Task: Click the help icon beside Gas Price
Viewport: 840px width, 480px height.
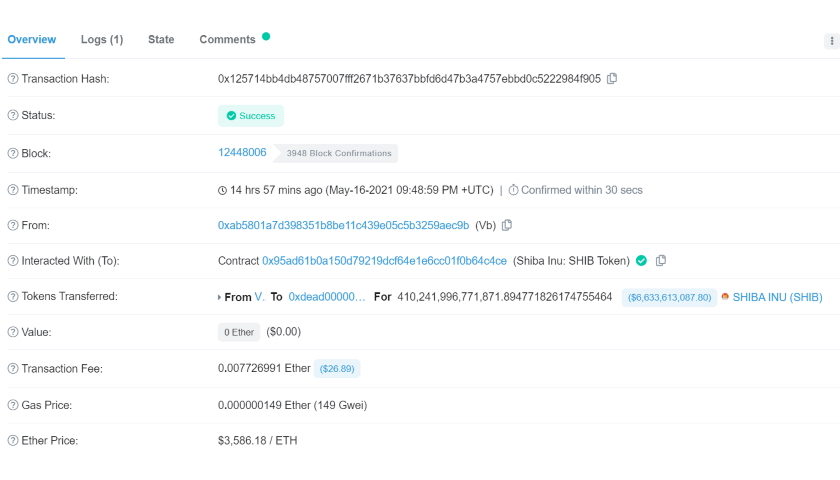Action: pyautogui.click(x=13, y=405)
